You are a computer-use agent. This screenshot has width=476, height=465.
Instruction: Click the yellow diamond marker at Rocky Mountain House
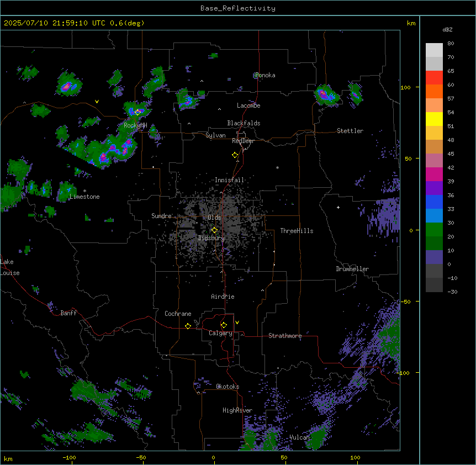coord(137,112)
